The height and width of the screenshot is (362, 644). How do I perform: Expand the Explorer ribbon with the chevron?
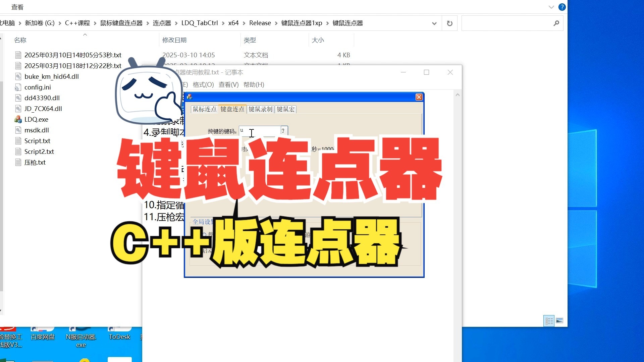[551, 7]
